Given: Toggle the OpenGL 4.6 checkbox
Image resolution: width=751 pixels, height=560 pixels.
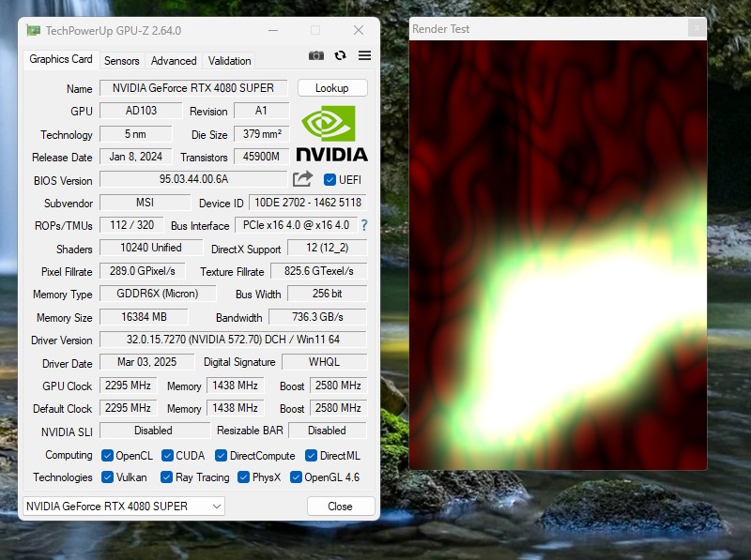Looking at the screenshot, I should coord(296,477).
